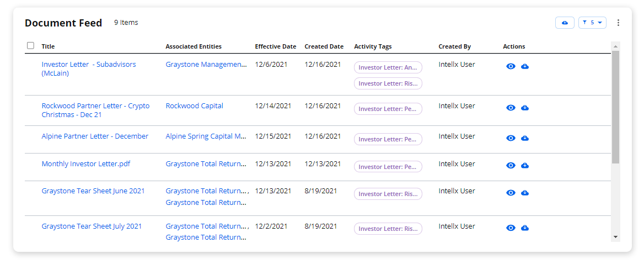The height and width of the screenshot is (264, 644).
Task: Preview the Investor Letter Subadvisors document
Action: pos(511,66)
